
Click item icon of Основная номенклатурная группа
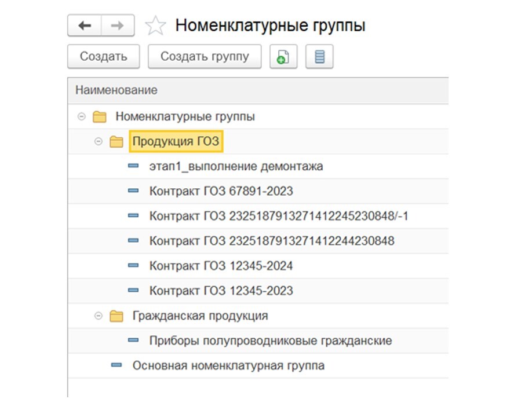(116, 365)
